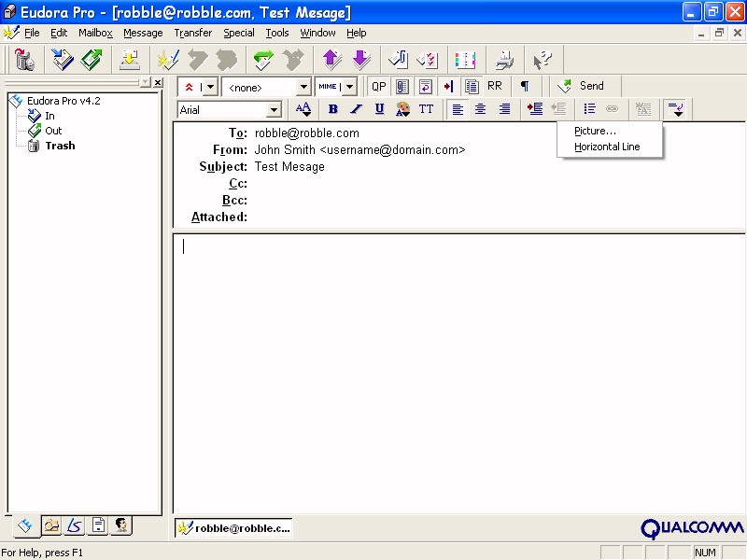Go to the previous message with the up arrow
Screen dimensions: 747x560
(332, 60)
